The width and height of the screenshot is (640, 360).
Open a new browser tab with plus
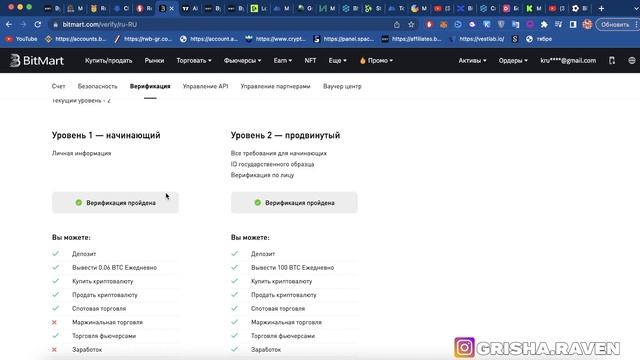click(x=601, y=8)
